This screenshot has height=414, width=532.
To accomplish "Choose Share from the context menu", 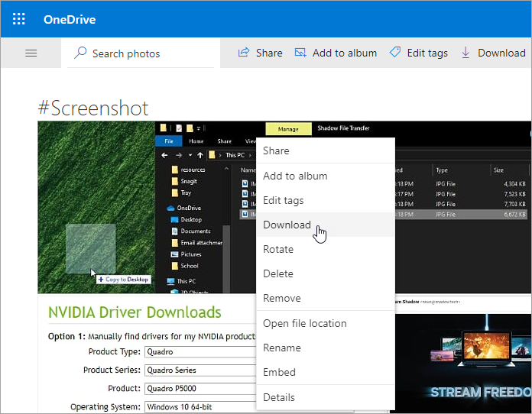I will pos(326,150).
